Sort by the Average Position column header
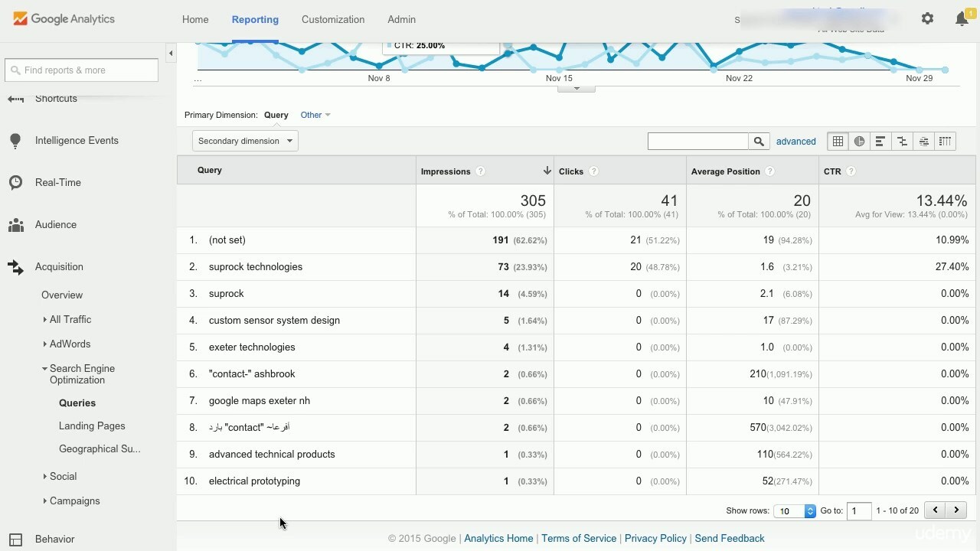This screenshot has height=551, width=980. [726, 171]
